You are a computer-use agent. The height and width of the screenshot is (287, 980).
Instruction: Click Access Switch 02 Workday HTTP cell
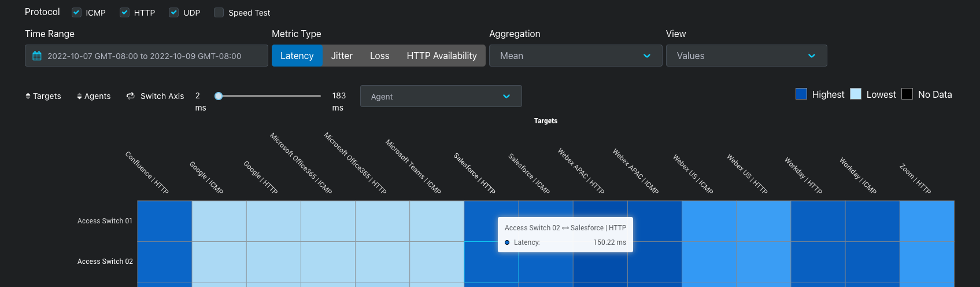coord(818,262)
